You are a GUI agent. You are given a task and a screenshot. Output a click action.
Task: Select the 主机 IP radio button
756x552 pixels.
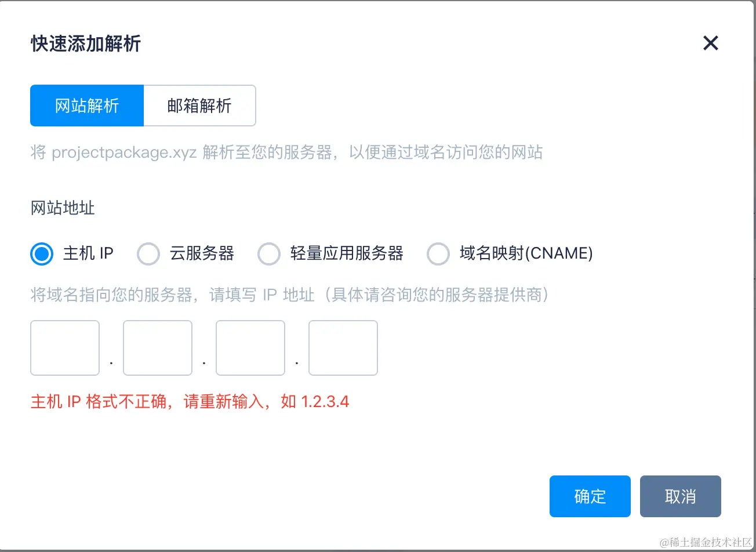tap(41, 253)
